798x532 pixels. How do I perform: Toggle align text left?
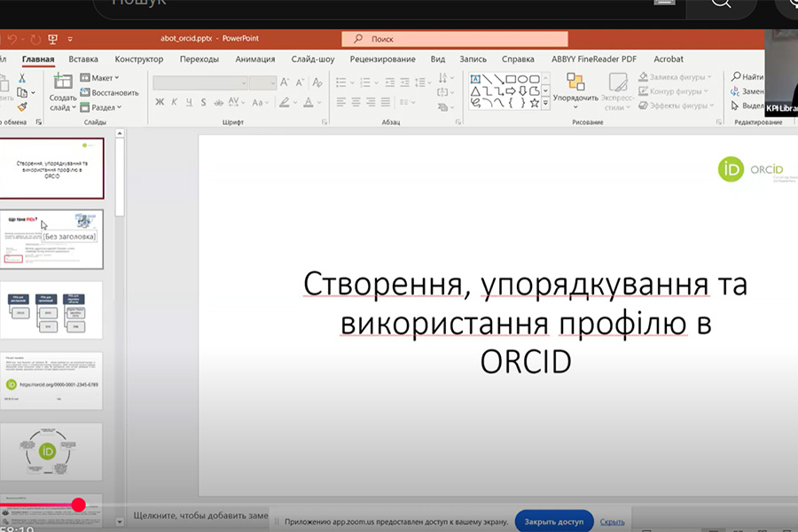[341, 102]
